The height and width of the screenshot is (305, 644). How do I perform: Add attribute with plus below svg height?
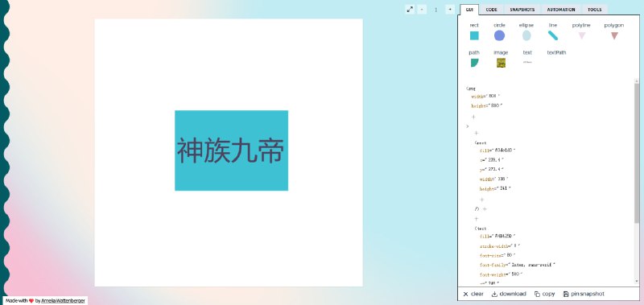[x=473, y=117]
